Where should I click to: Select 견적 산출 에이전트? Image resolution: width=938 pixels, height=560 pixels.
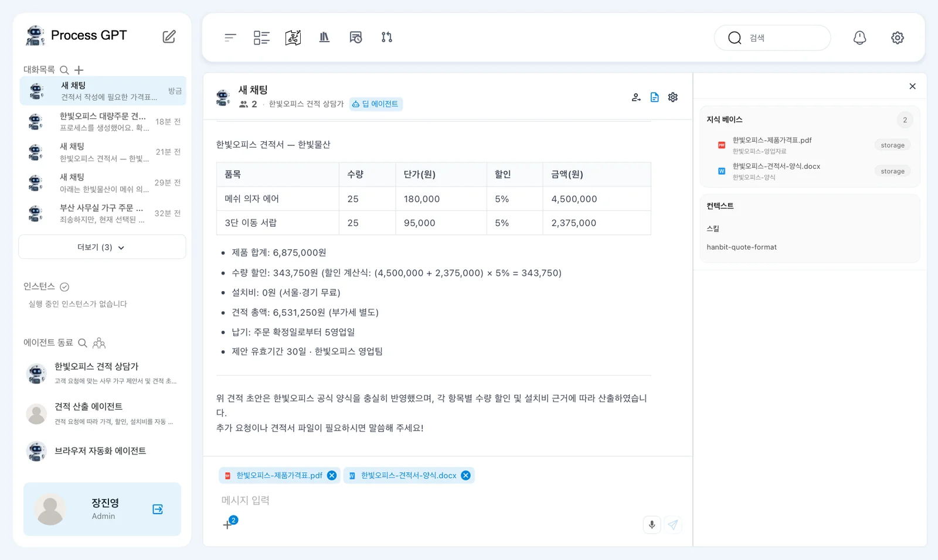[x=102, y=414]
